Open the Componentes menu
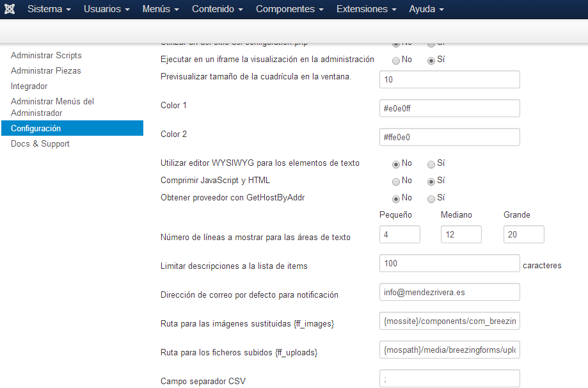 (289, 9)
